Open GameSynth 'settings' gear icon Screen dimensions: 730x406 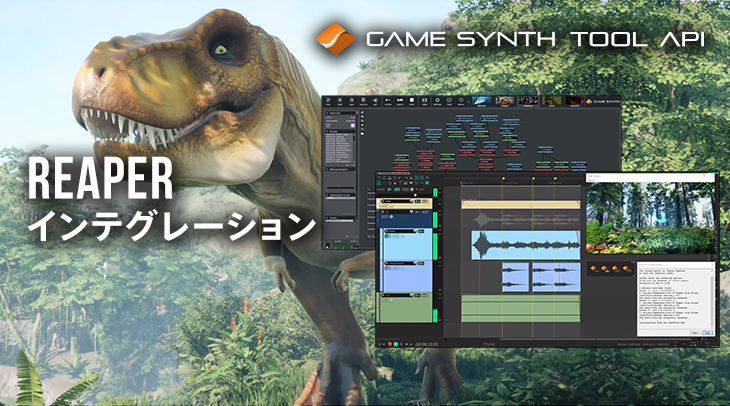[x=437, y=101]
